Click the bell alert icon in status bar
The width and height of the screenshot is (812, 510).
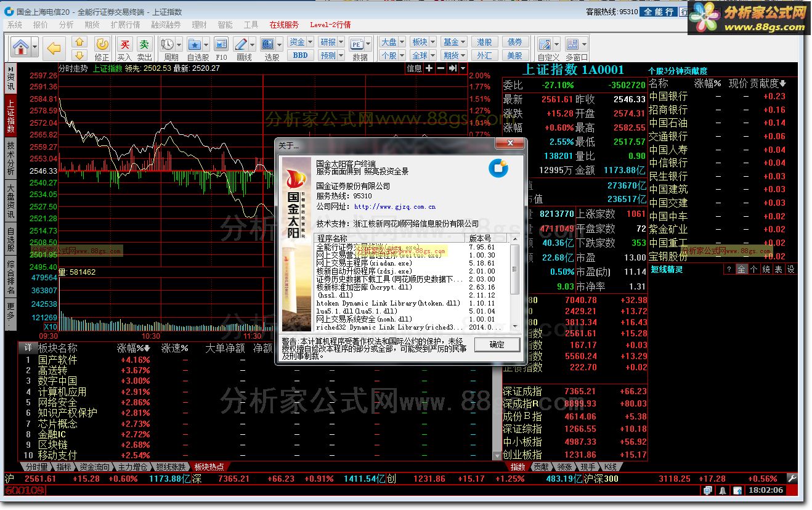723,490
